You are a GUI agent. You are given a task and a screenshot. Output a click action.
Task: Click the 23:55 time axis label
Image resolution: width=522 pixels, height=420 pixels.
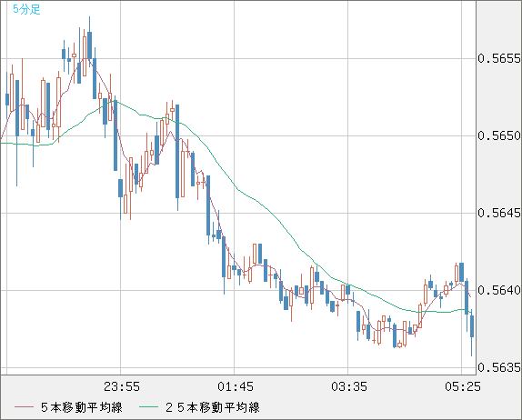click(122, 386)
